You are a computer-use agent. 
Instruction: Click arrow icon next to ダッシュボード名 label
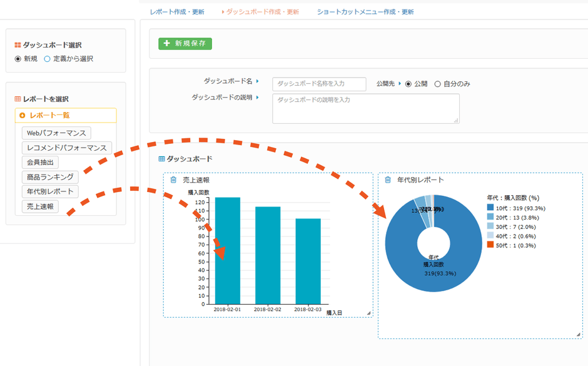pyautogui.click(x=257, y=81)
